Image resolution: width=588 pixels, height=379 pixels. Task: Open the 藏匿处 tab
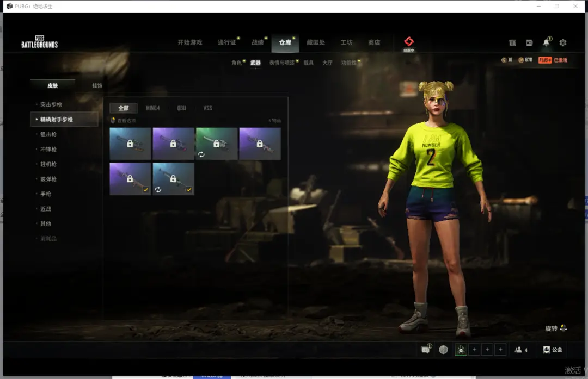(x=316, y=42)
